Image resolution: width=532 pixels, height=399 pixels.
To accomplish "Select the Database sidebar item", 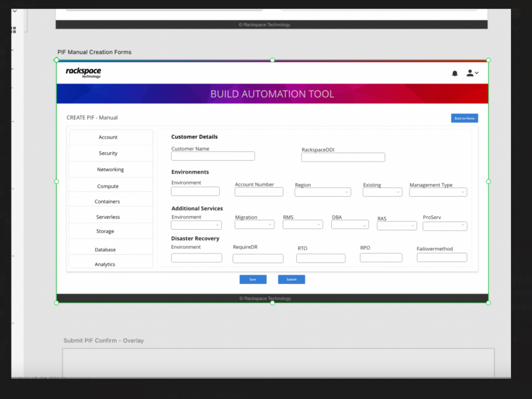I will 105,249.
